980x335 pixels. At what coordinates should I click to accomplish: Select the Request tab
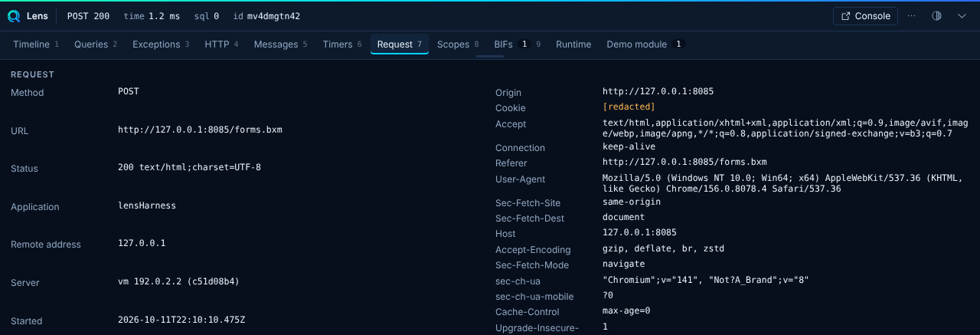(x=400, y=44)
